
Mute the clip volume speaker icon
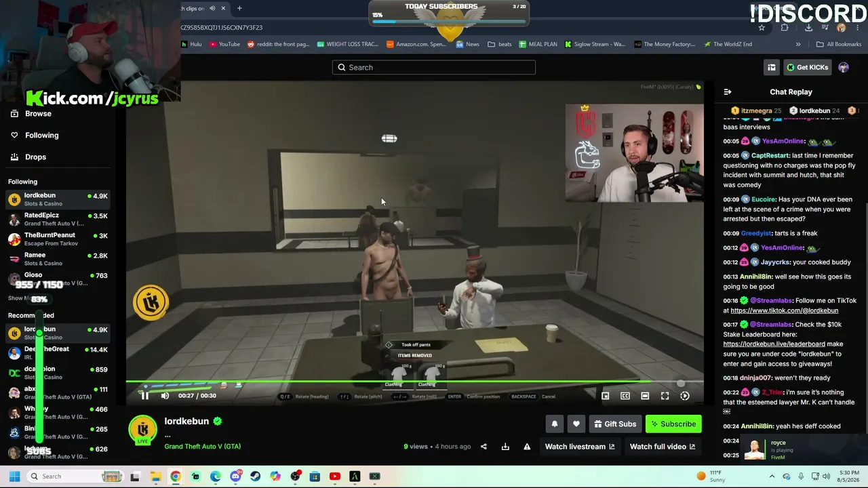point(165,396)
